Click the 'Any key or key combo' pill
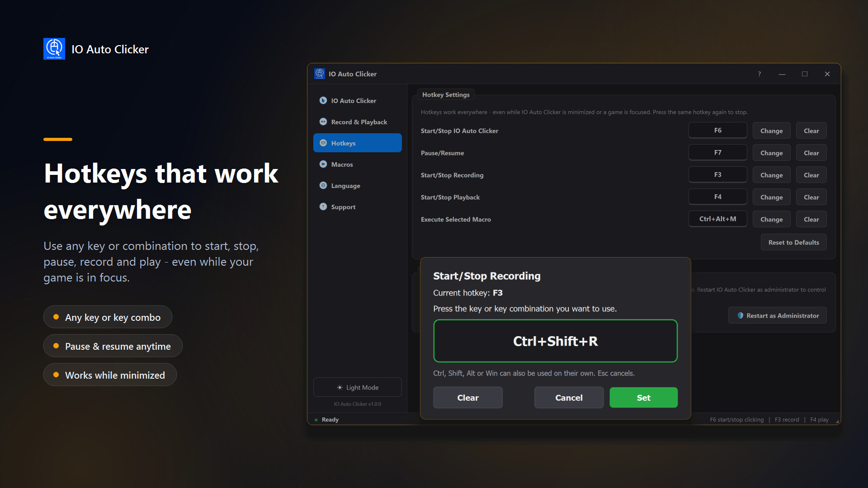 [108, 317]
